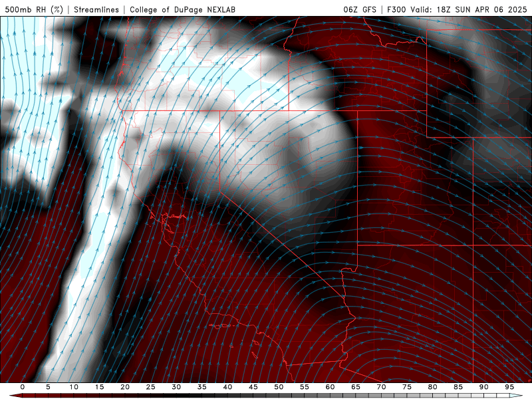Viewport: 532px width, 399px height.
Task: Click the "50" label on color scale
Action: [279, 387]
